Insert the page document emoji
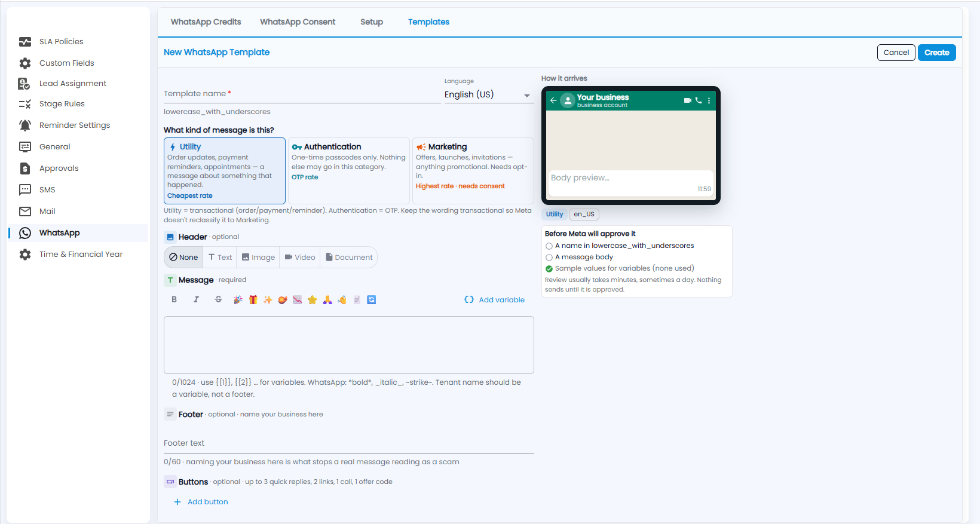Image resolution: width=980 pixels, height=524 pixels. tap(357, 300)
